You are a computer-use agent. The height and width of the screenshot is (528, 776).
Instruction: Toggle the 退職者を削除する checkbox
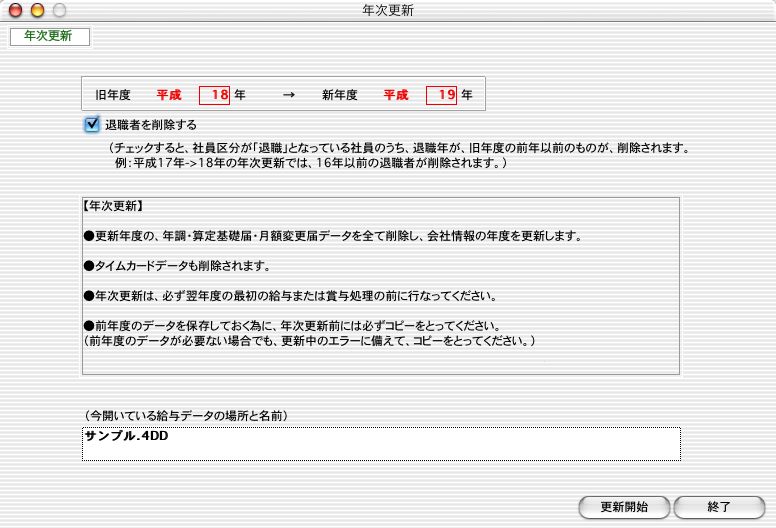(92, 125)
